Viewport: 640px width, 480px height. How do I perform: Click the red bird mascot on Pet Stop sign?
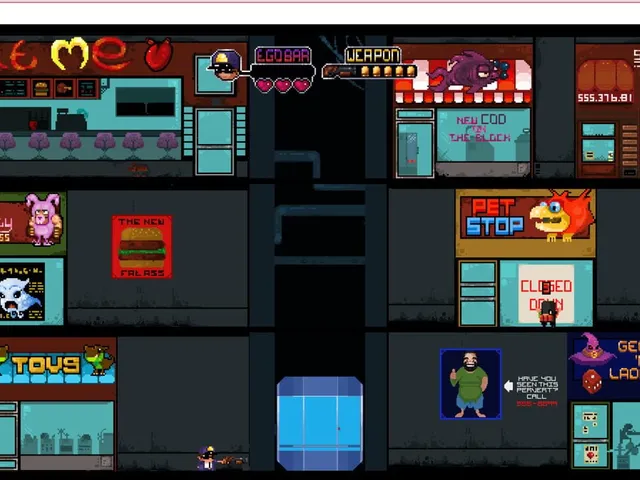562,215
